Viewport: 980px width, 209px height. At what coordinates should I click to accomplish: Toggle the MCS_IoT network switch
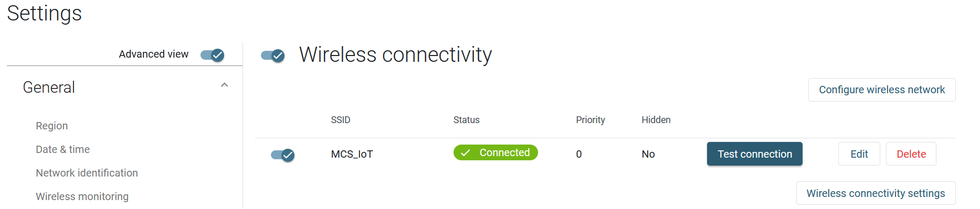coord(283,155)
